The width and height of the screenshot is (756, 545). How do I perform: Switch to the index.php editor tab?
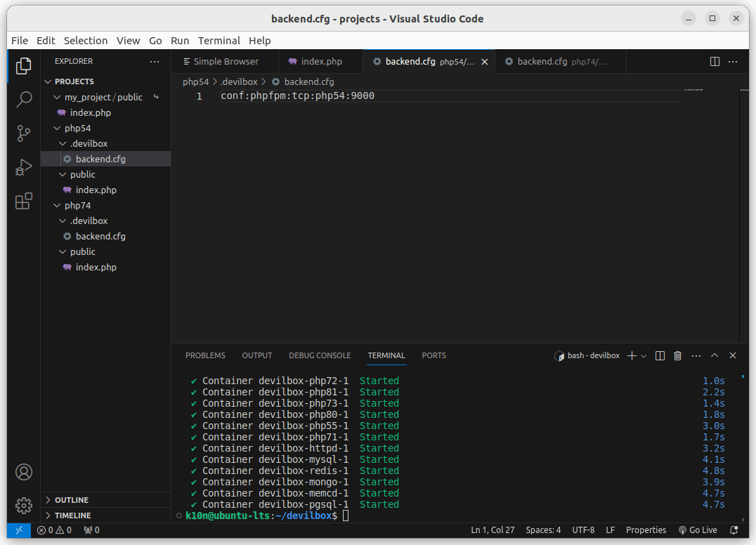pyautogui.click(x=321, y=62)
